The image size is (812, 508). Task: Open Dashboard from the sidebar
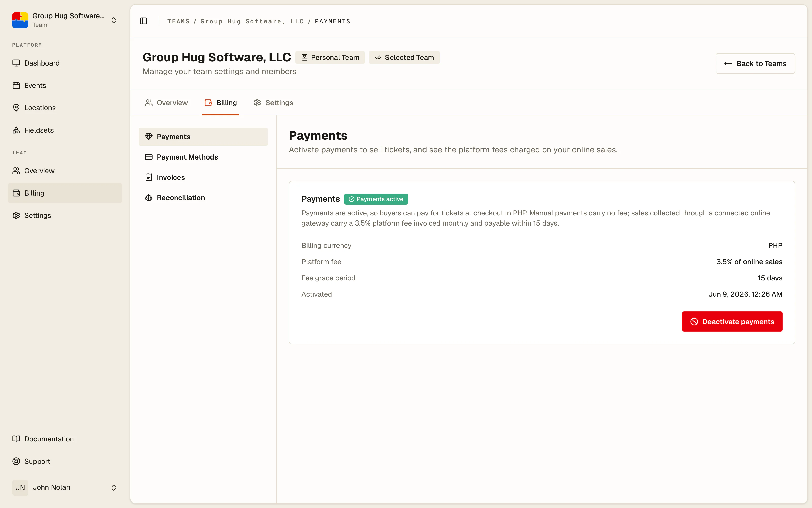tap(65, 63)
